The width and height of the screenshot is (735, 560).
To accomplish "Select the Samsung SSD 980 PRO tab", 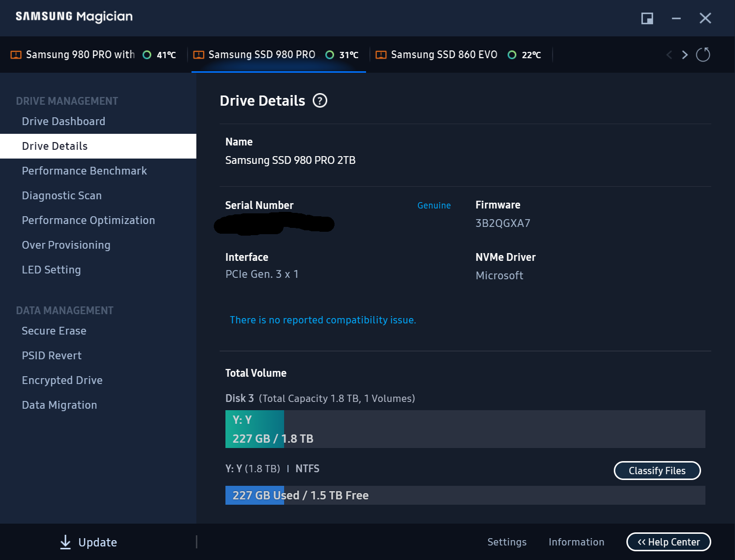I will (x=278, y=55).
